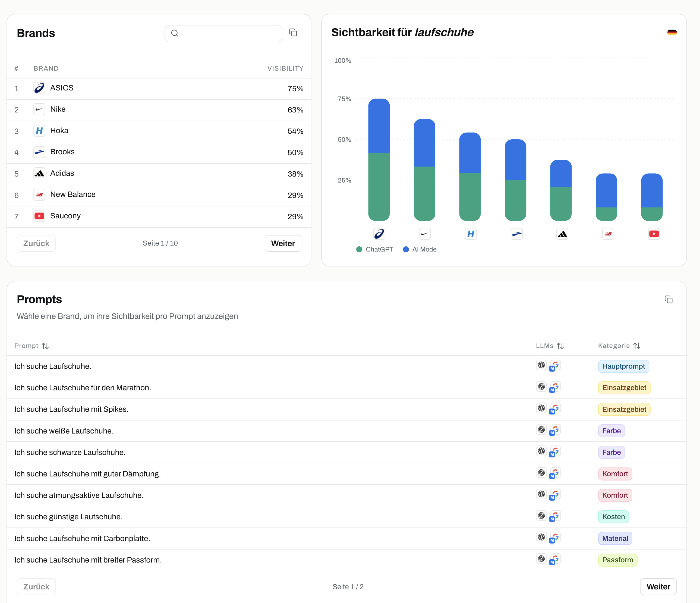Click the Nike logo below the chart
This screenshot has width=700, height=603.
(x=425, y=234)
